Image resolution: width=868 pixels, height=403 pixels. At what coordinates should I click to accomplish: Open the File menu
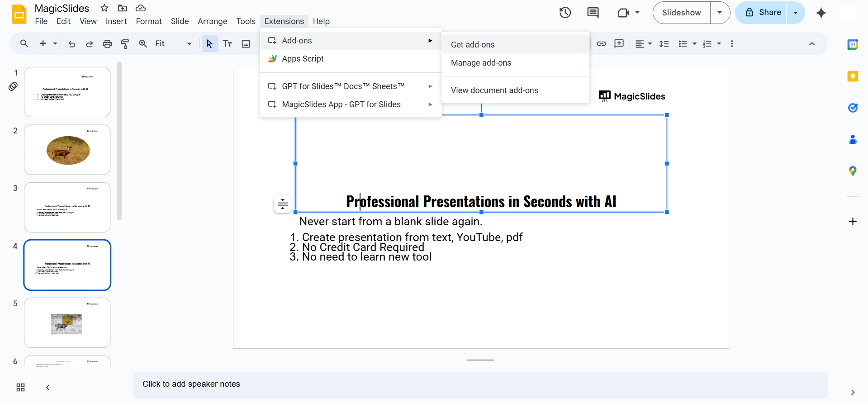(41, 21)
